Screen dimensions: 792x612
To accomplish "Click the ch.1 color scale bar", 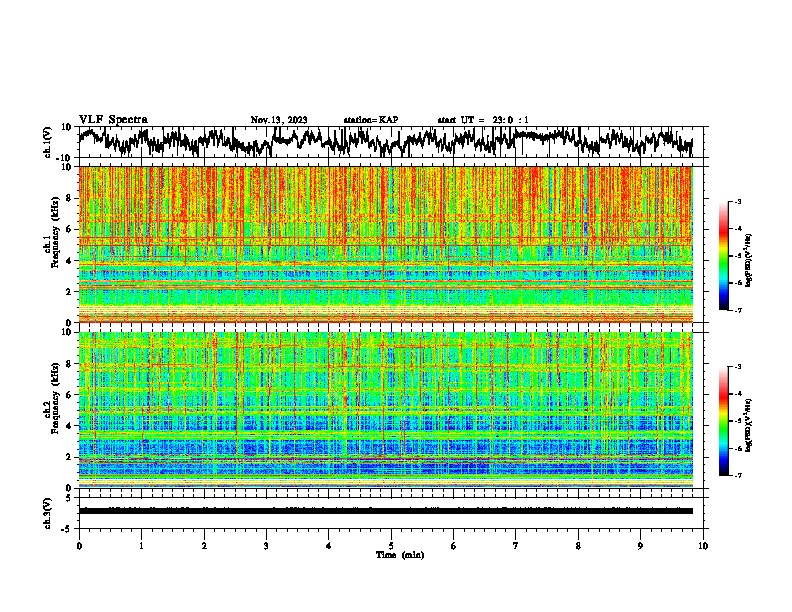I will [x=723, y=256].
